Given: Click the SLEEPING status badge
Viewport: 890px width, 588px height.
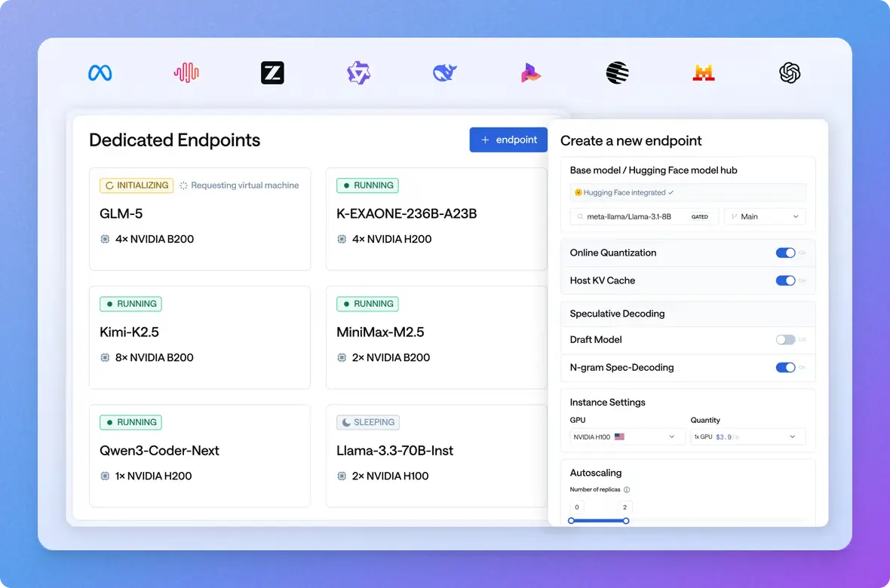Looking at the screenshot, I should 368,422.
